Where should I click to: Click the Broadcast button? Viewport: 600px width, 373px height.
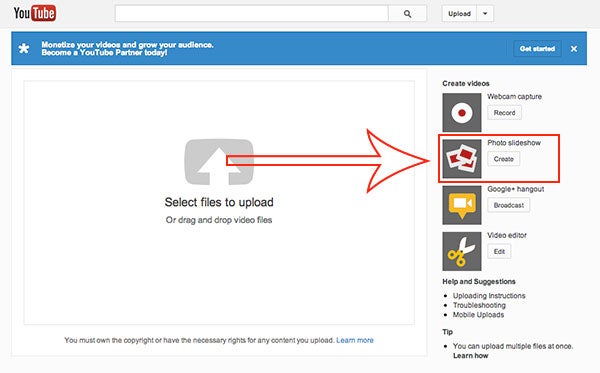click(x=509, y=205)
